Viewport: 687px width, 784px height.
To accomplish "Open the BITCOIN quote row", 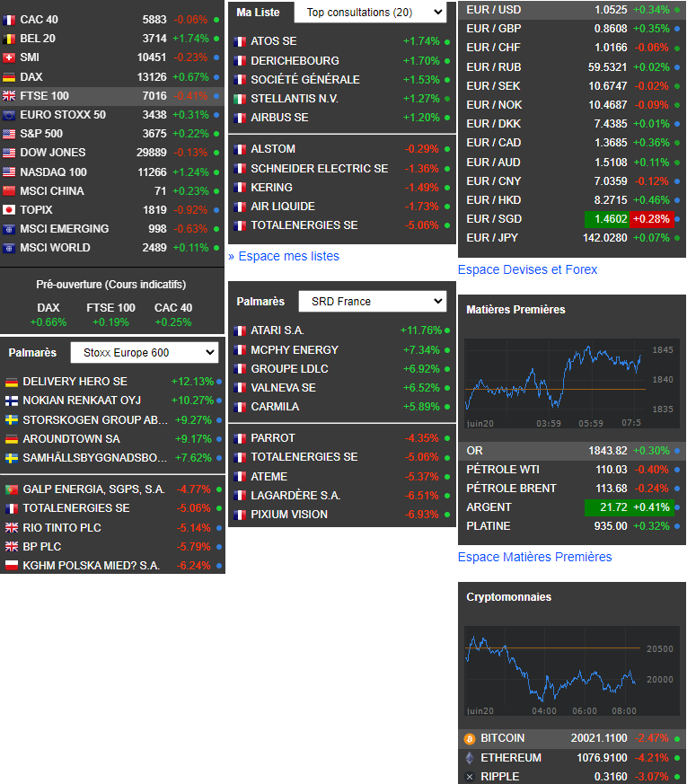I will pos(572,738).
